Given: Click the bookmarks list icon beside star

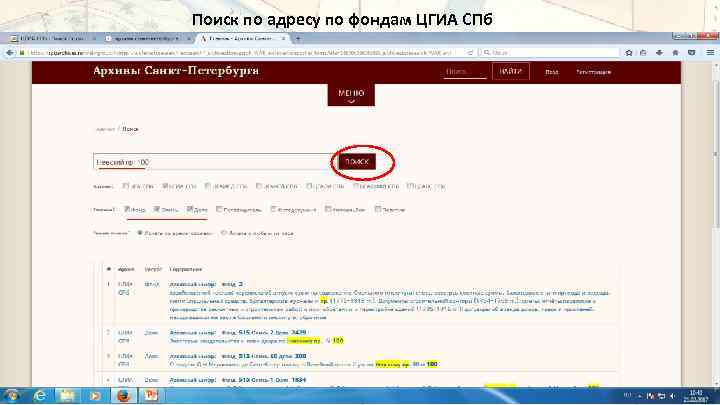Looking at the screenshot, I should pos(643,53).
